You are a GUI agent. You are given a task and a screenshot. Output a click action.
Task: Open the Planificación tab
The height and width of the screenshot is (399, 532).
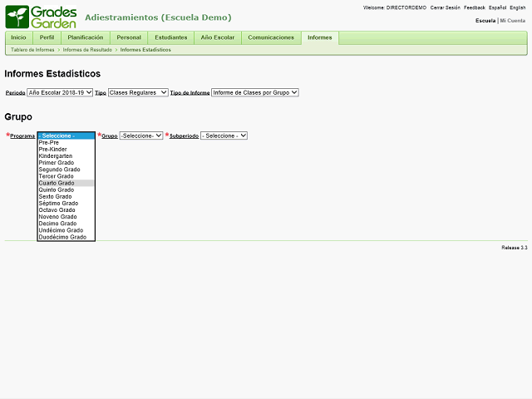pyautogui.click(x=86, y=37)
